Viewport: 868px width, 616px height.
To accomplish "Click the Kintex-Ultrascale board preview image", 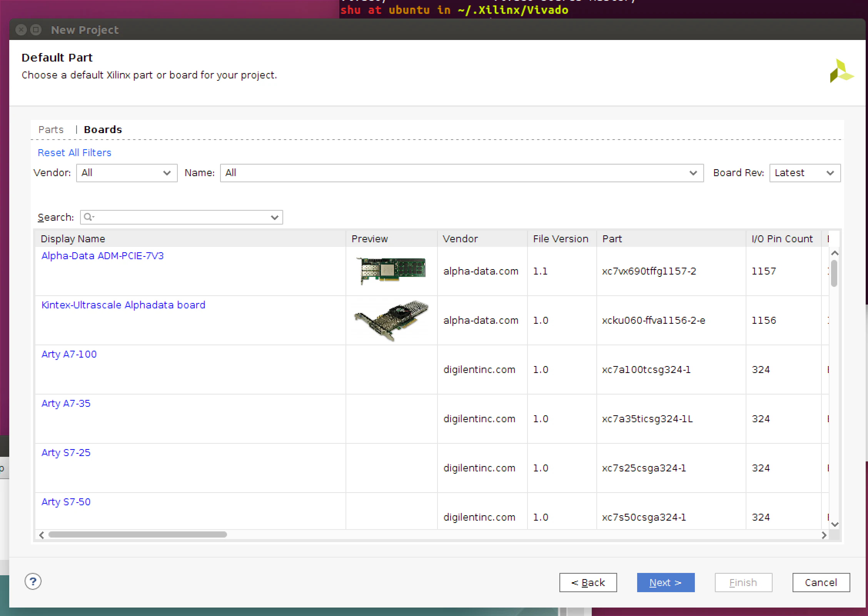I will click(391, 321).
